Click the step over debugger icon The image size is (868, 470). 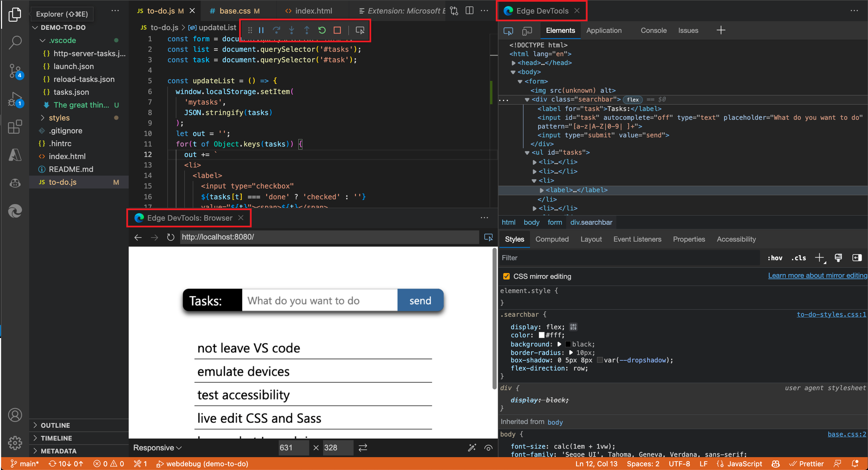point(276,29)
